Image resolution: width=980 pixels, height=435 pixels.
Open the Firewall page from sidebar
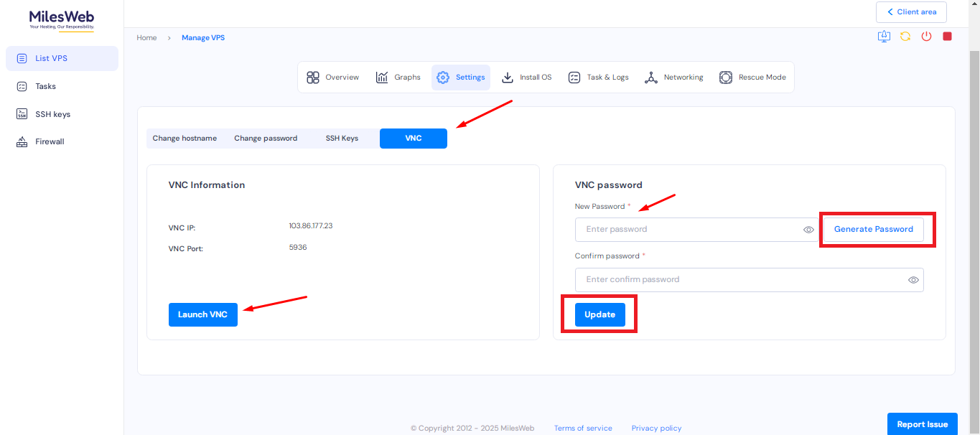pos(50,142)
